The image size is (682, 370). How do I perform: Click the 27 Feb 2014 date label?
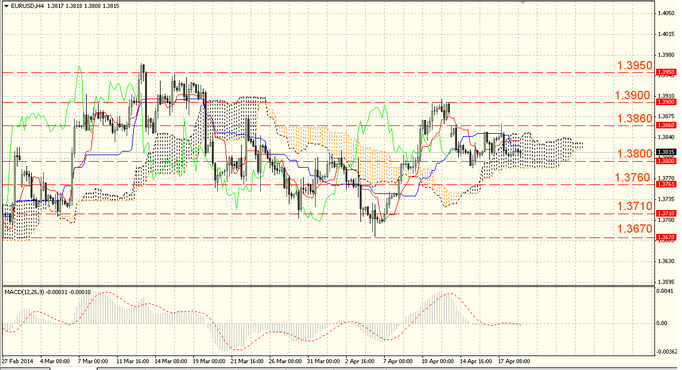(17, 361)
